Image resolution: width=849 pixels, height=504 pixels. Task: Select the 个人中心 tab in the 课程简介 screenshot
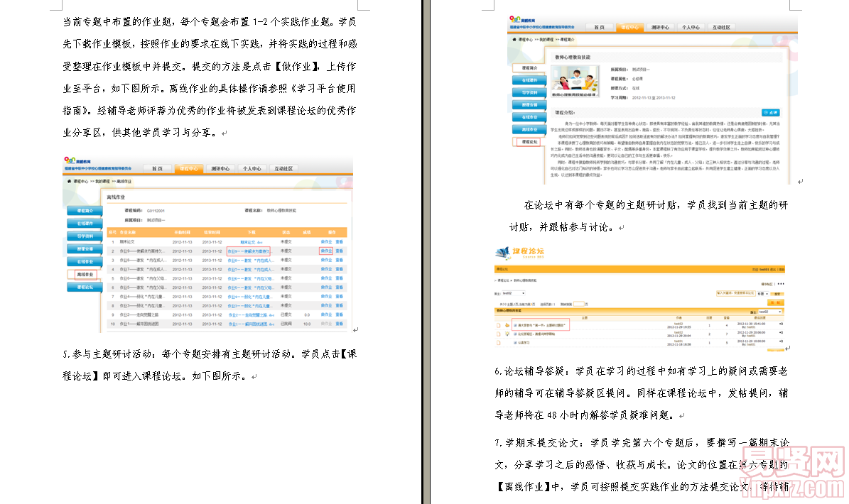(x=691, y=27)
